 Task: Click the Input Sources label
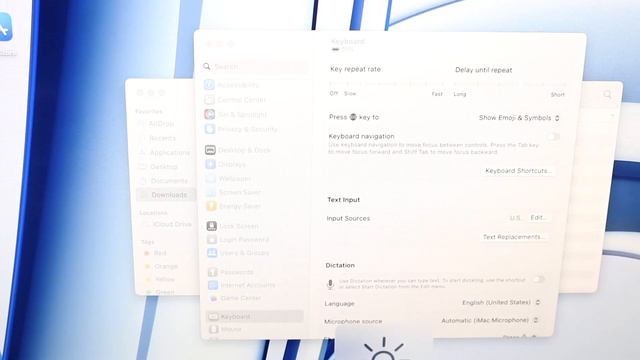(x=348, y=218)
